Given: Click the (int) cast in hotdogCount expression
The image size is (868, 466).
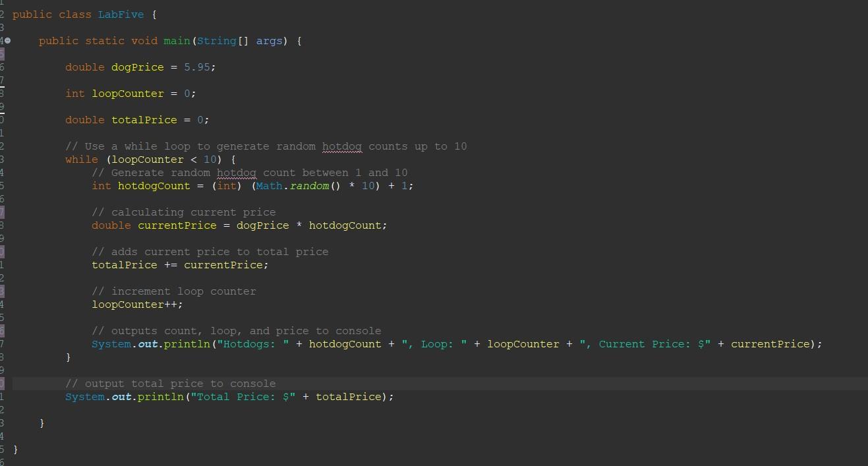Looking at the screenshot, I should coord(226,185).
